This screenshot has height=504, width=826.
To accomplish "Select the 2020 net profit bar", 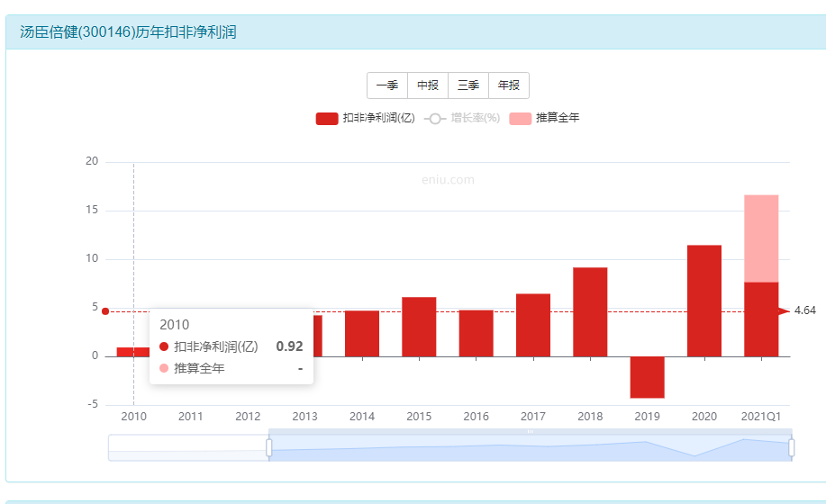I will [704, 301].
